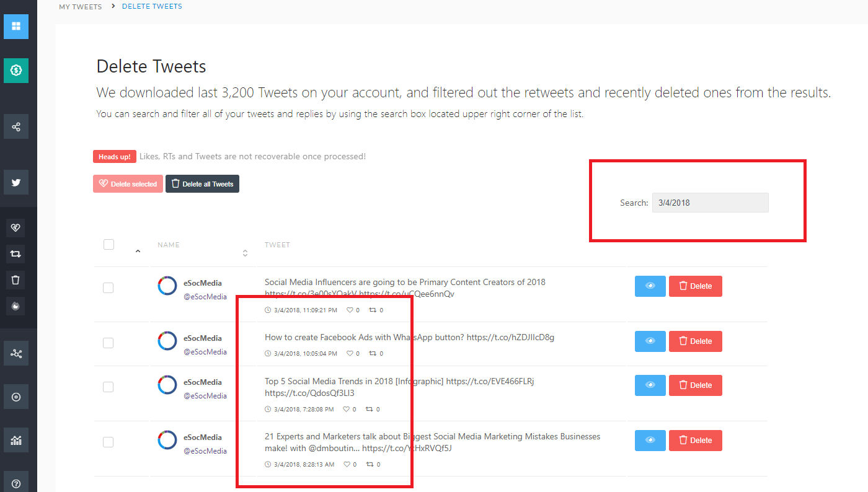Tick the select-all checkbox in table header
The height and width of the screenshot is (492, 868).
(x=108, y=244)
